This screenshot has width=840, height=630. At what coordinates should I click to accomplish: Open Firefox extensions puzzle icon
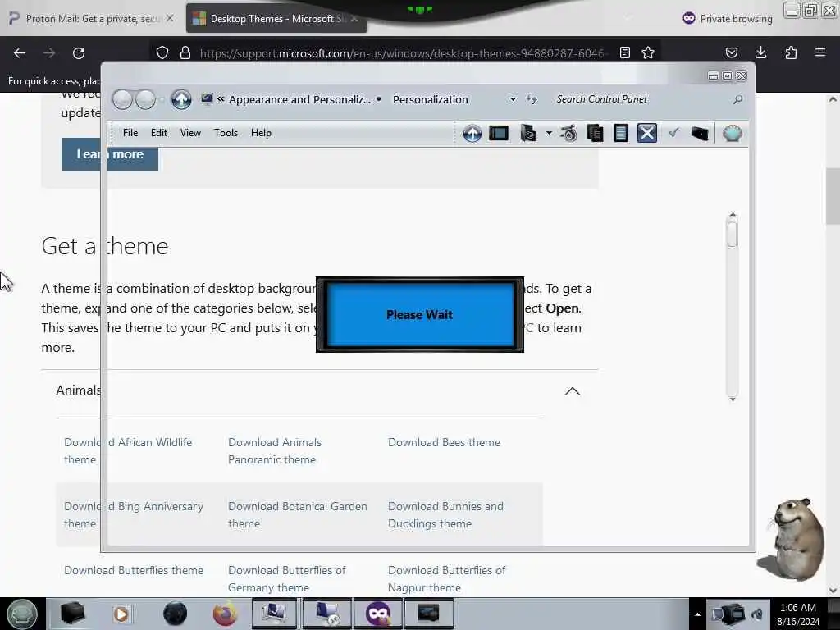pos(791,52)
